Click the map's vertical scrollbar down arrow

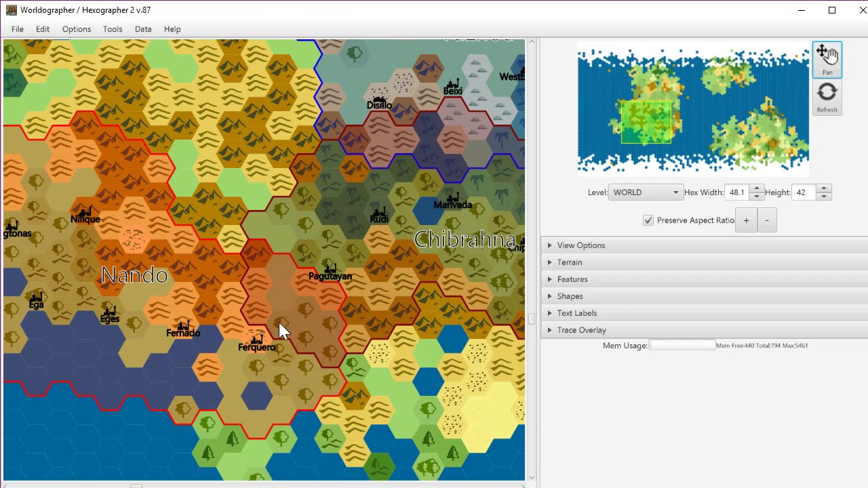point(532,477)
